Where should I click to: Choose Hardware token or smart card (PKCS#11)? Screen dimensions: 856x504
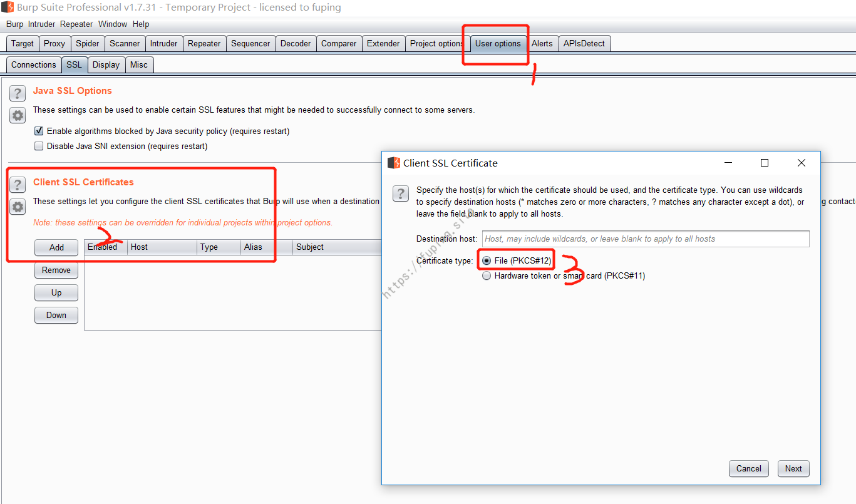(x=487, y=276)
